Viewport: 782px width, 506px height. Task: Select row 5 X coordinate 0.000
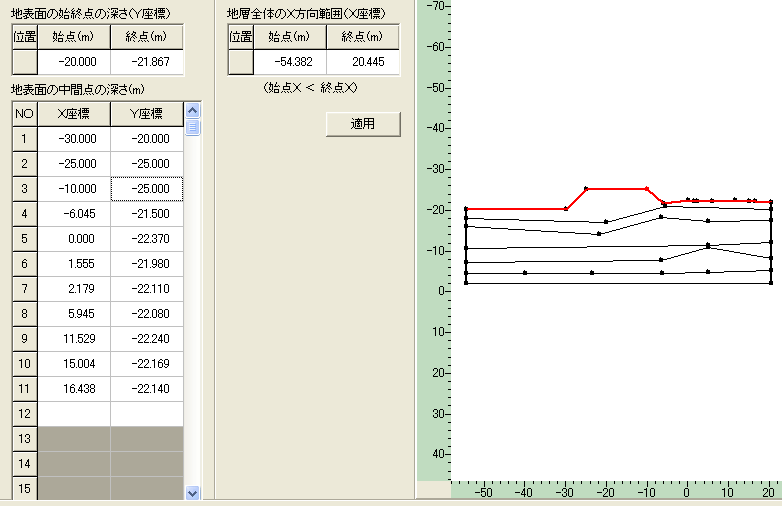74,239
